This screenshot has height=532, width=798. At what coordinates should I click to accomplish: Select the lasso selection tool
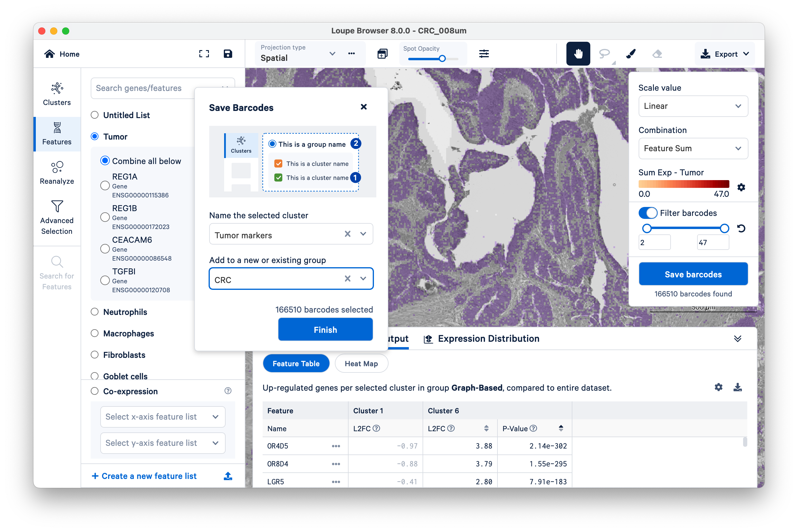pos(604,54)
